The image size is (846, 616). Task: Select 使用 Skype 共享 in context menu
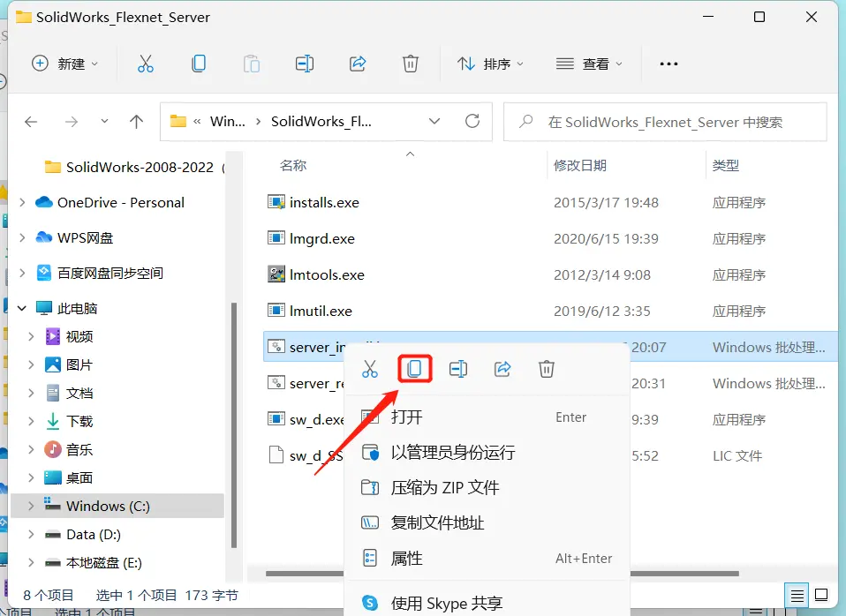coord(487,603)
